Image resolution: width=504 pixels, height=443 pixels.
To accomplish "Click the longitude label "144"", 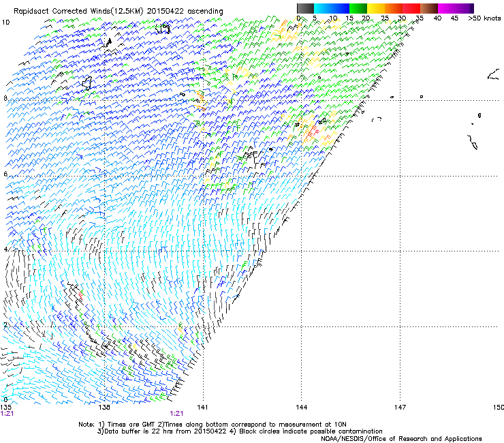I will 301,408.
